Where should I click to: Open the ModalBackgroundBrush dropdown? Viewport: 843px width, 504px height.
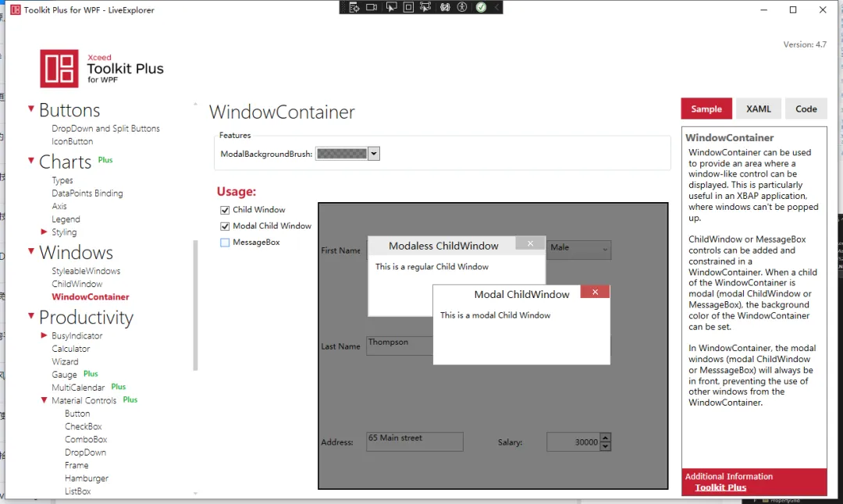click(x=374, y=153)
